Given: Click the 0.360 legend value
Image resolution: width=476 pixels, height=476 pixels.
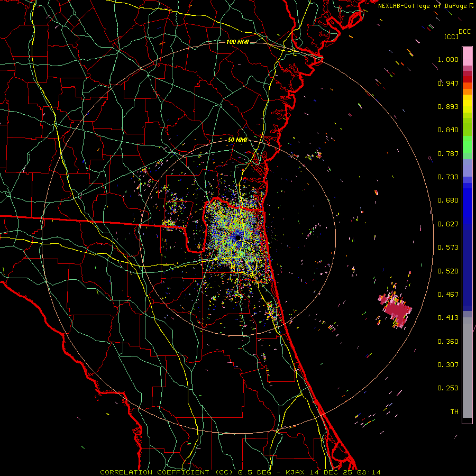Looking at the screenshot, I should coord(448,342).
